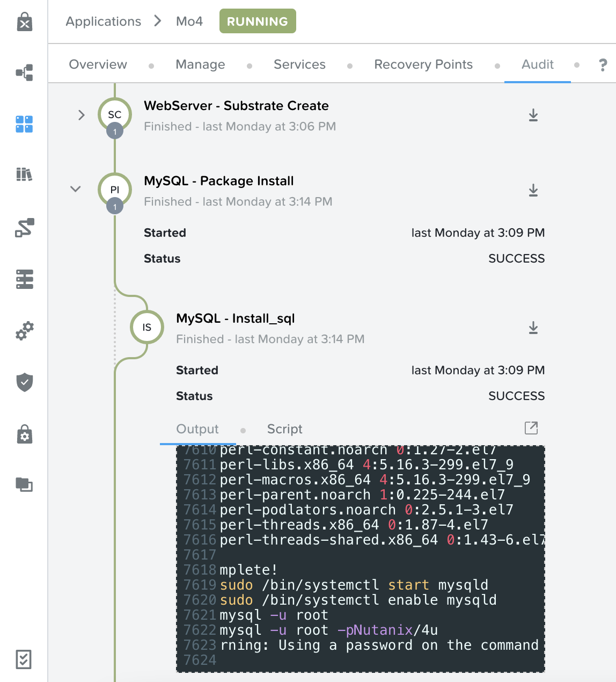Viewport: 616px width, 682px height.
Task: Click the PI node circle on timeline
Action: click(x=115, y=190)
